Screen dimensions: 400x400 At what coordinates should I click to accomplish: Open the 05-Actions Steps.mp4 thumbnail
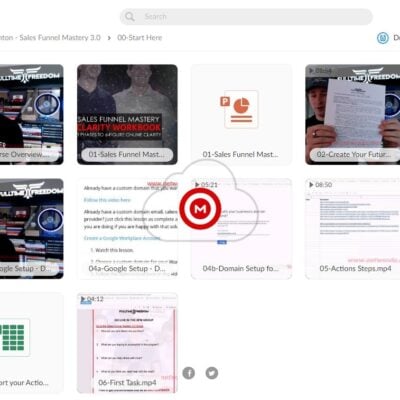click(353, 228)
